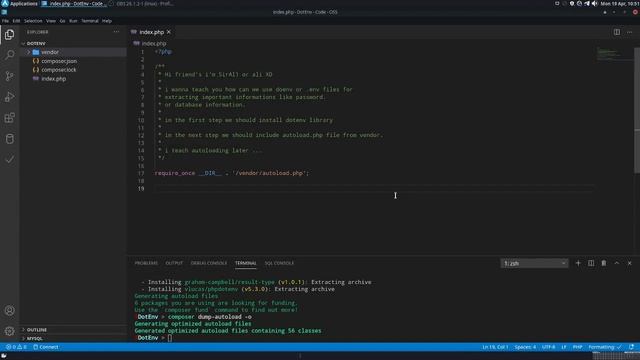Viewport: 640px width, 360px height.
Task: Change language mode via PHP status item
Action: [577, 347]
